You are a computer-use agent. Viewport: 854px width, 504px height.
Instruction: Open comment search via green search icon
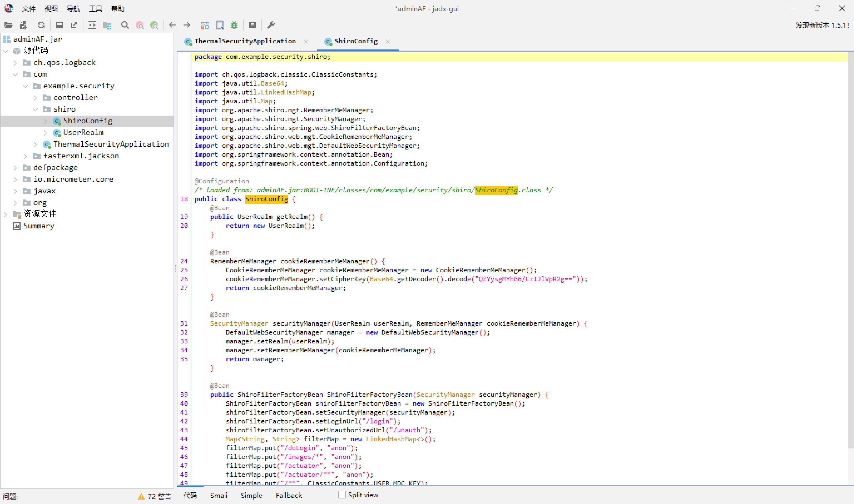pos(154,25)
